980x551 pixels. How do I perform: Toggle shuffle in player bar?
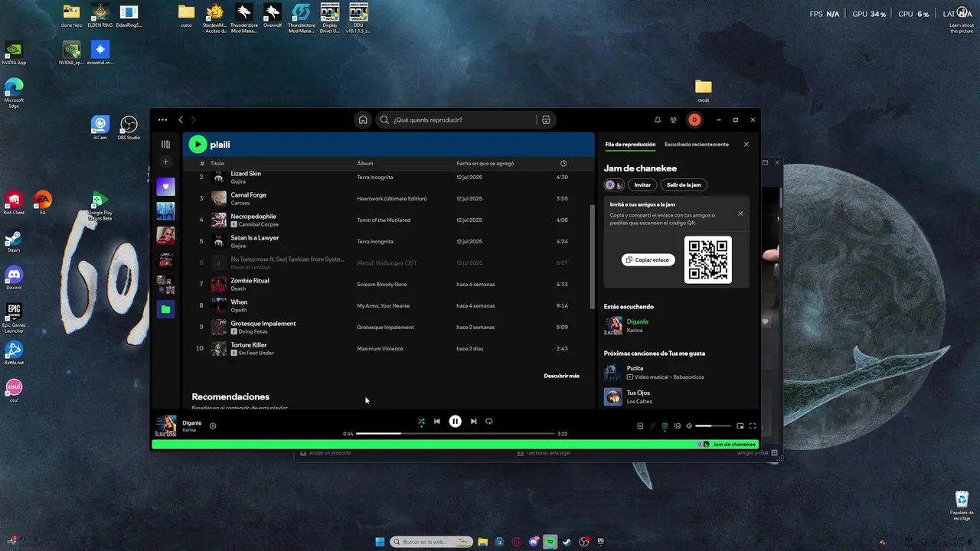[421, 422]
